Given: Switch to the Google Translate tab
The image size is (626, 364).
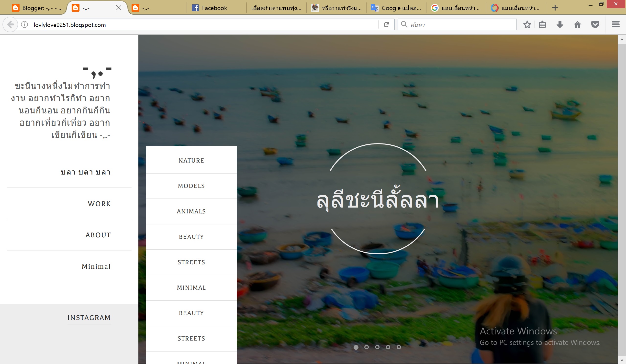Looking at the screenshot, I should [x=396, y=8].
